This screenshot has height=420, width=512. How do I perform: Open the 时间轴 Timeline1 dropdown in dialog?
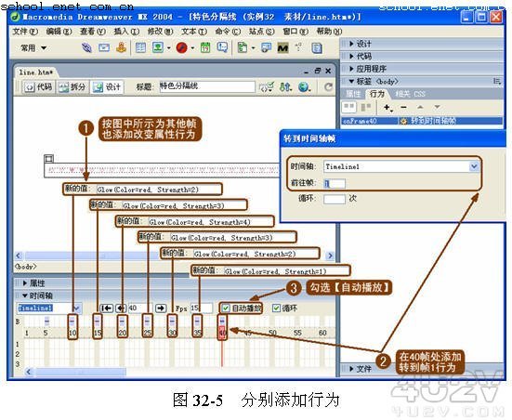tap(474, 166)
